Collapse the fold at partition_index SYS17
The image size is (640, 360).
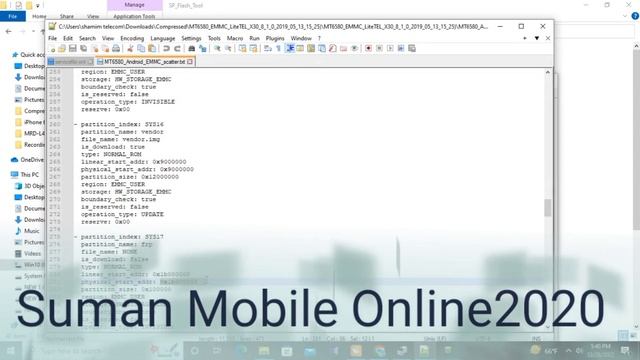tap(76, 237)
